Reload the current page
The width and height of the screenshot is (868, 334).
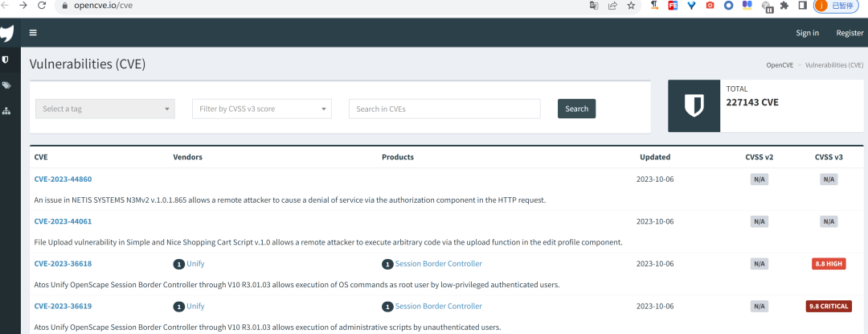42,6
